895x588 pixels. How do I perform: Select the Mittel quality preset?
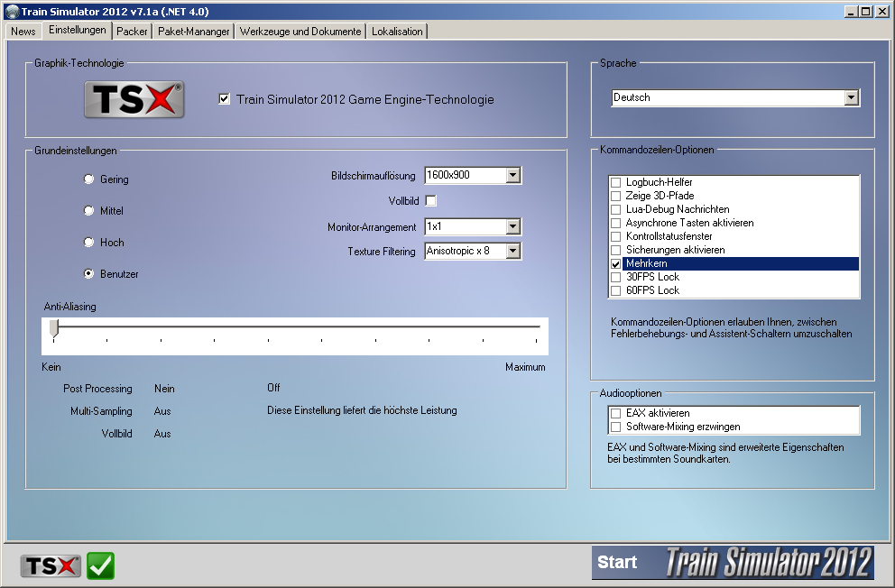pos(88,210)
